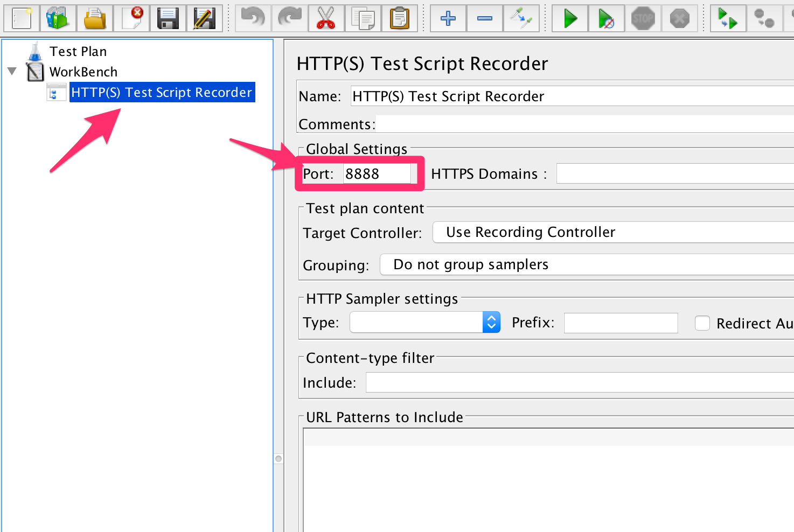
Task: Stop the test with the STOP icon
Action: pyautogui.click(x=643, y=18)
